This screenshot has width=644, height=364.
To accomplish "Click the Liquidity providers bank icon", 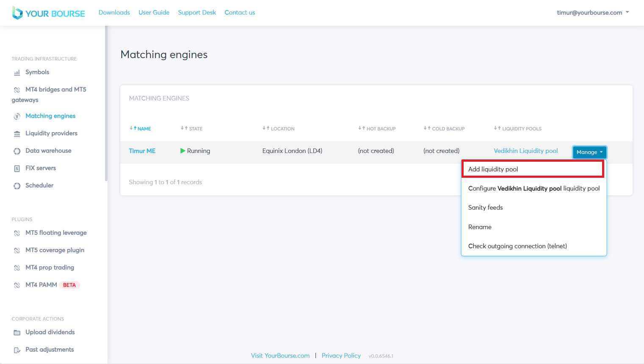I will pos(17,134).
